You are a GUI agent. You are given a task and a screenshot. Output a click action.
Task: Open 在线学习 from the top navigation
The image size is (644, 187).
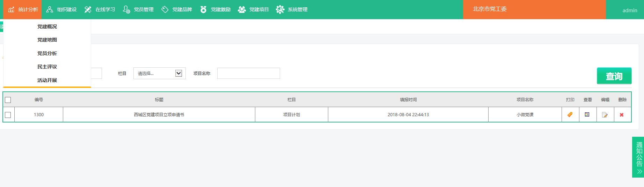[x=100, y=9]
